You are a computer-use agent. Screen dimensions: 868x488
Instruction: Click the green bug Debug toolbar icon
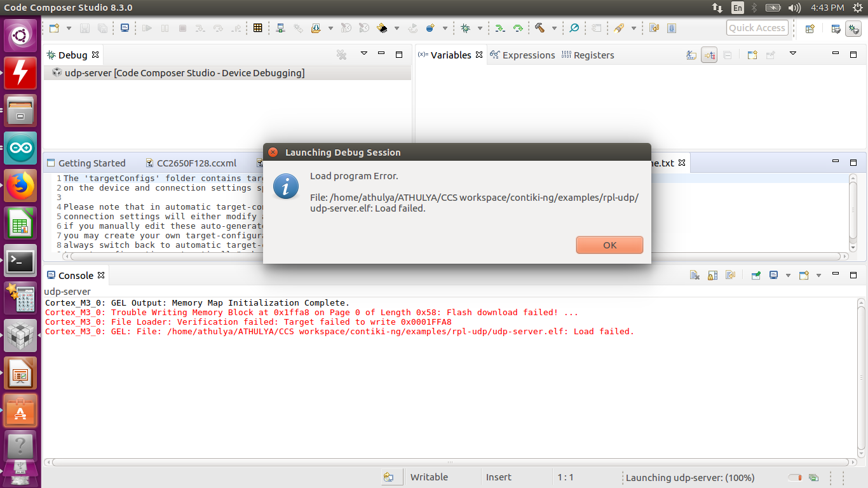pyautogui.click(x=465, y=28)
